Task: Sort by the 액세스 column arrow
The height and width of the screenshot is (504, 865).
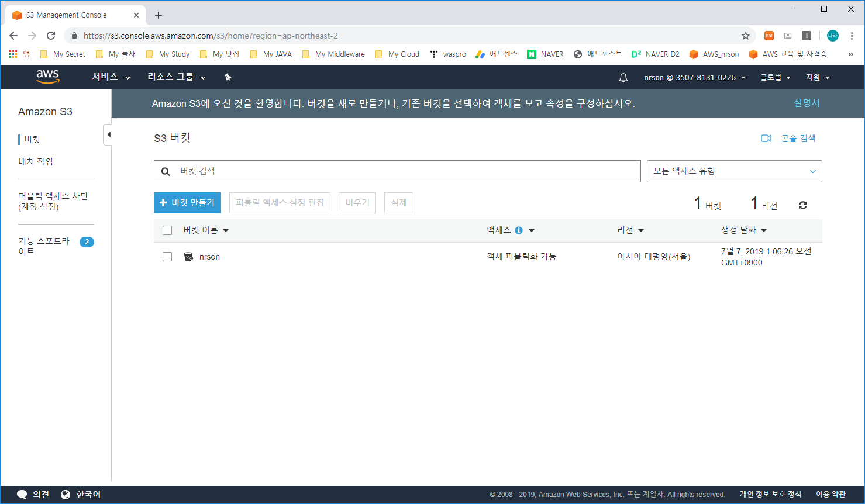Action: [532, 230]
